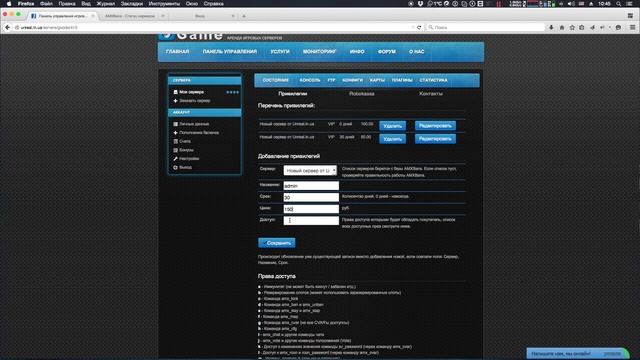This screenshot has width=640, height=360.
Task: Close the first browser tab
Action: (93, 16)
